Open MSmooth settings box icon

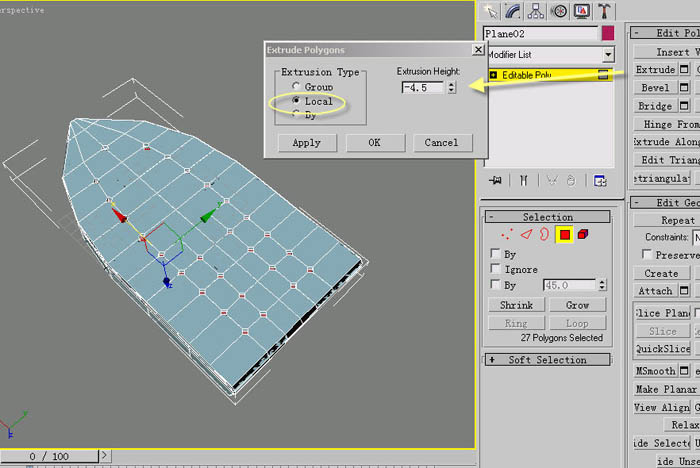(x=683, y=371)
